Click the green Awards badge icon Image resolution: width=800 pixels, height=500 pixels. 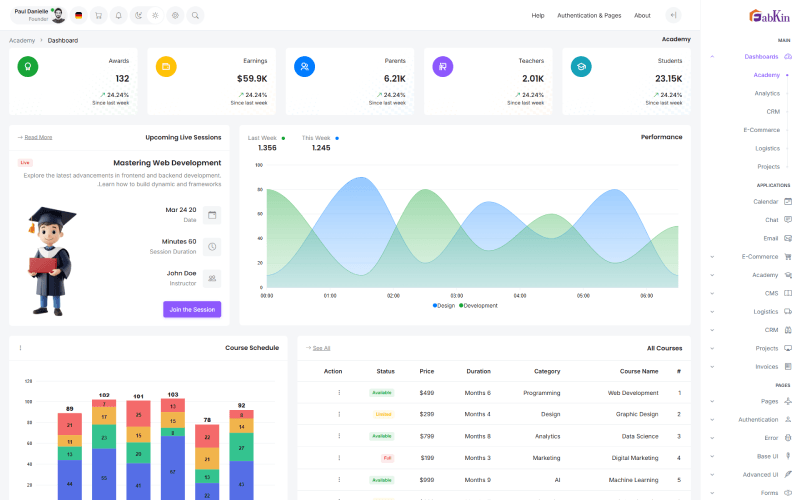(28, 66)
